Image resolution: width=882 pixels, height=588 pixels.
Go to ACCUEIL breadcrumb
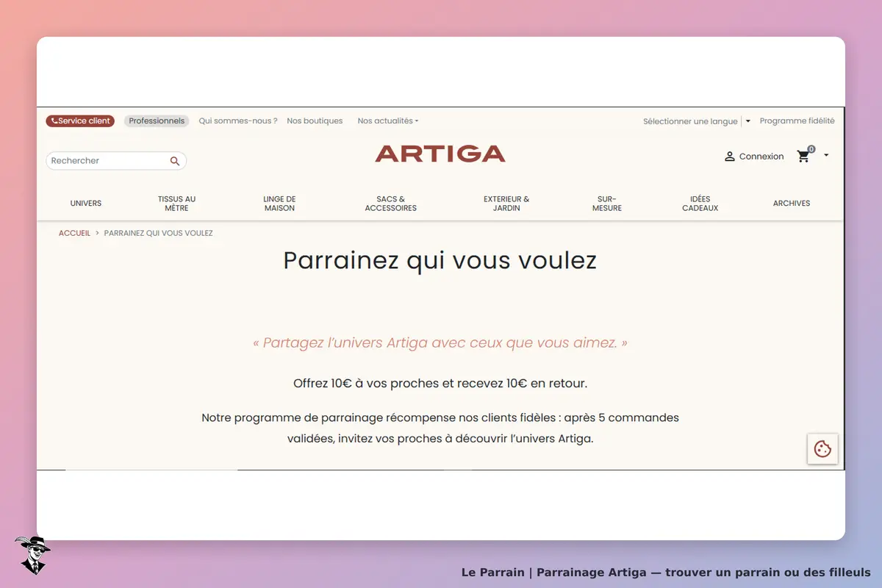tap(74, 233)
